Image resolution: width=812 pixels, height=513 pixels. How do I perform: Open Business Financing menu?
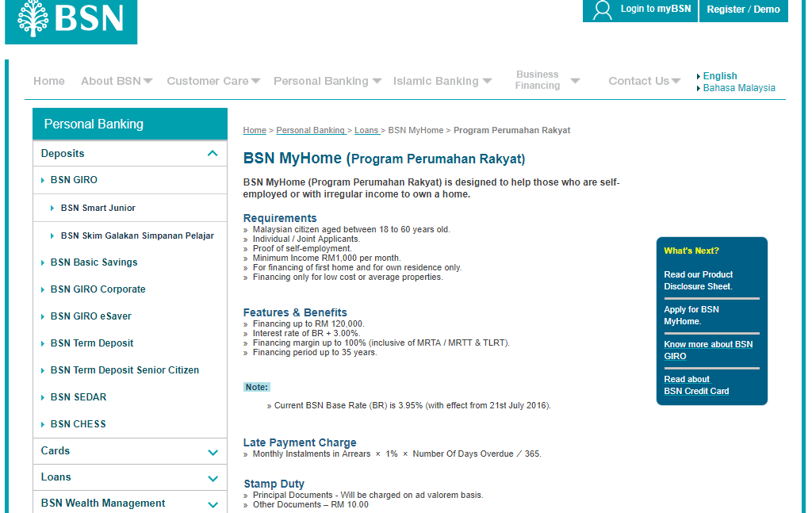click(x=538, y=80)
